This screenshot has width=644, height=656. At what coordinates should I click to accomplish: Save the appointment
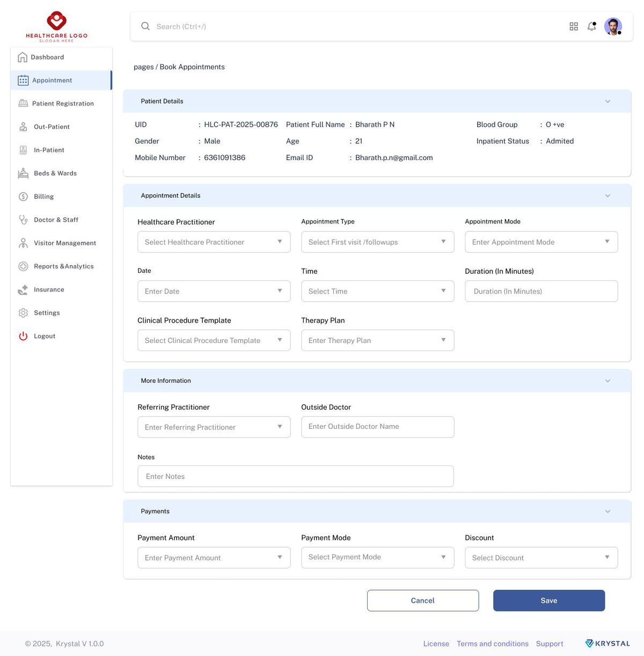coord(549,601)
